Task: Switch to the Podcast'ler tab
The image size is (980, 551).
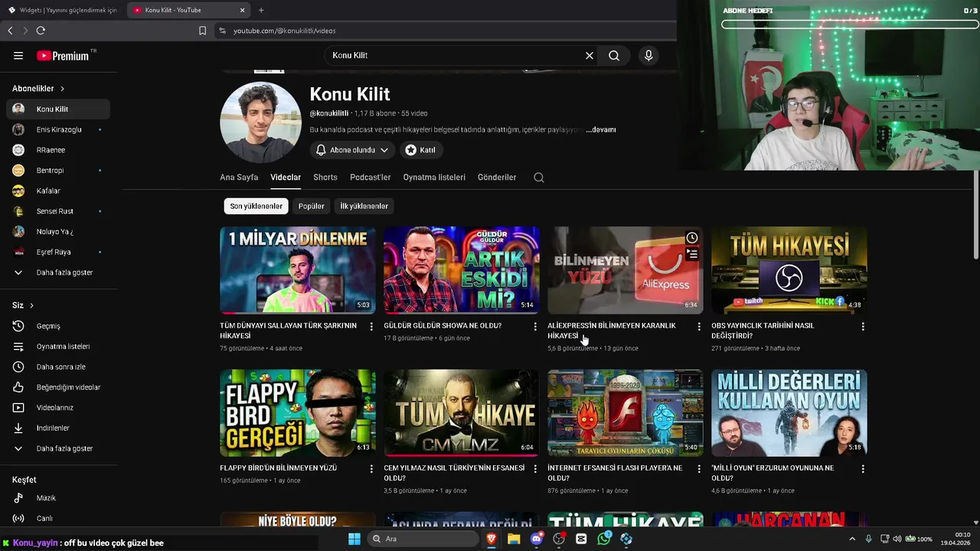Action: point(371,178)
